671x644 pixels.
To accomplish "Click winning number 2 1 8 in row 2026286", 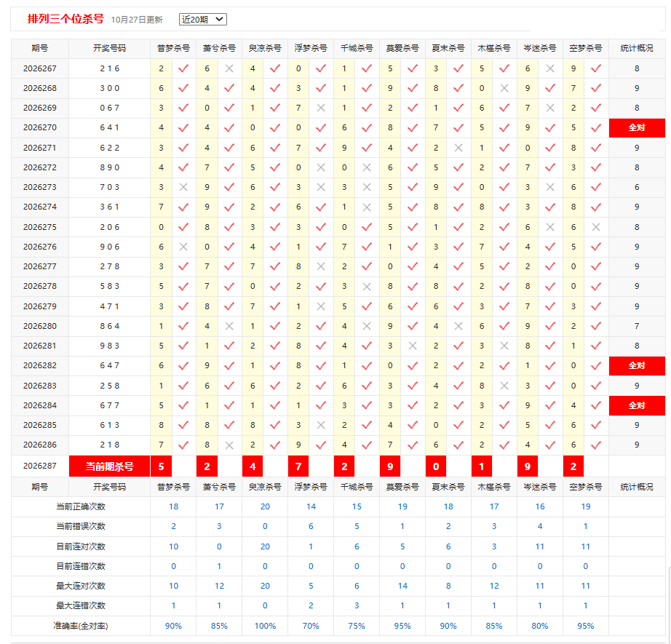I will pyautogui.click(x=110, y=445).
